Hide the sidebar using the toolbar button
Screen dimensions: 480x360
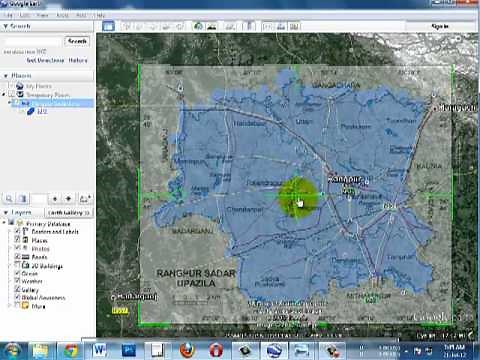(x=108, y=26)
